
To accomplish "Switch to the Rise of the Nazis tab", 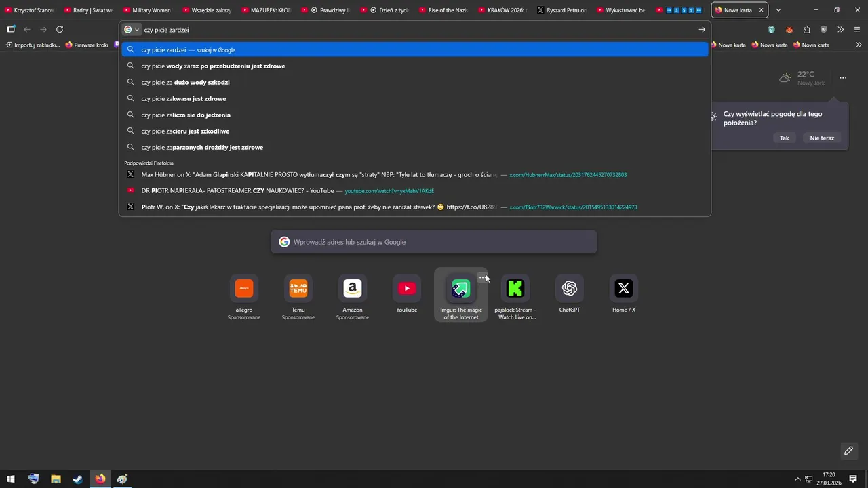I will click(443, 10).
